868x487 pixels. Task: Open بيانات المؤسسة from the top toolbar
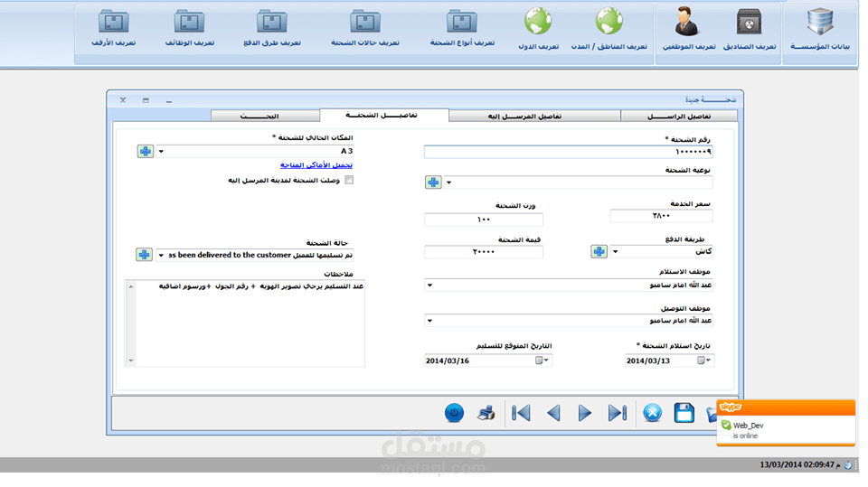point(820,29)
